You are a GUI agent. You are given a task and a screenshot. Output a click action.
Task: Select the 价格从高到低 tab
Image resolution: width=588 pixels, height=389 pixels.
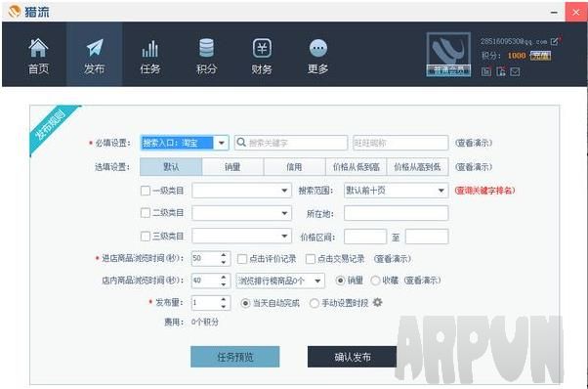pyautogui.click(x=417, y=167)
